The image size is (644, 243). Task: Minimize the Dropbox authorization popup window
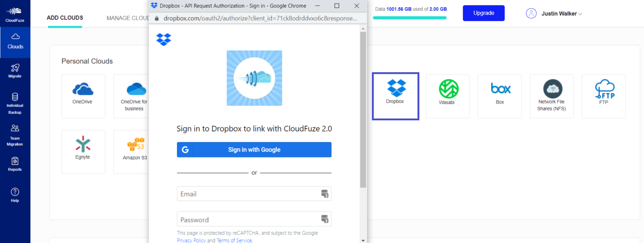317,6
